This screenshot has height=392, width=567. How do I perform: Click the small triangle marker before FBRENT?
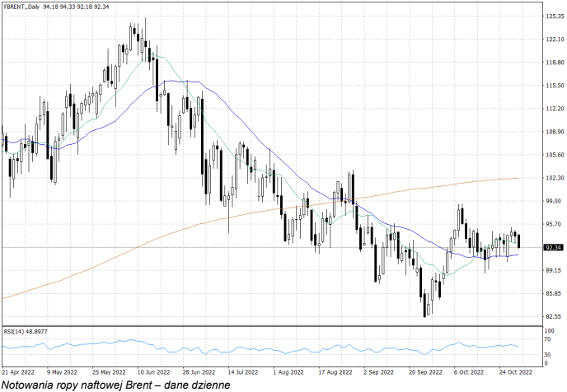4,6
